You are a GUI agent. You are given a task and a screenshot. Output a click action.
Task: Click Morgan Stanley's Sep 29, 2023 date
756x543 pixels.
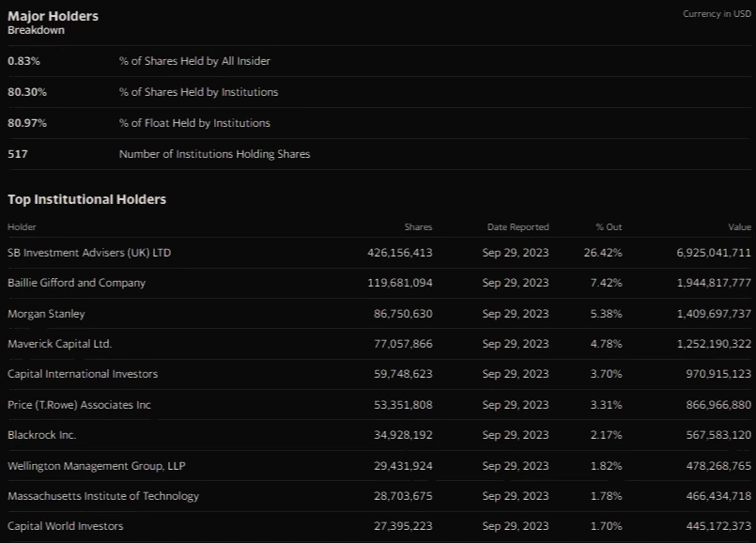(x=516, y=314)
